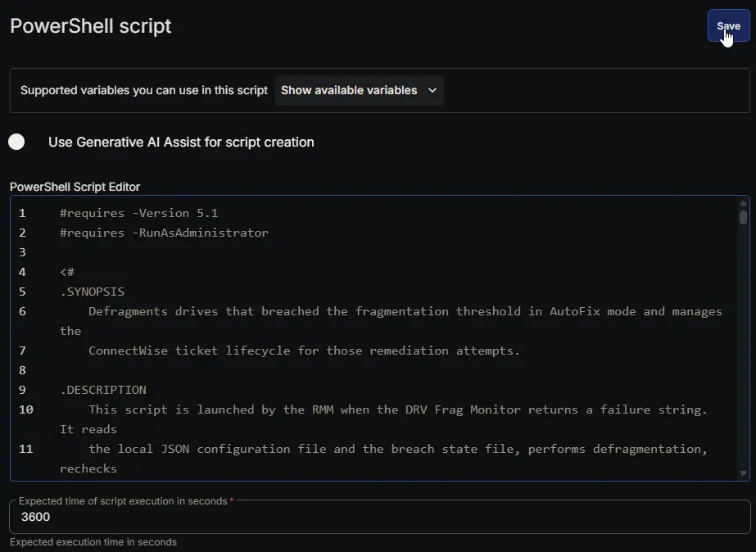Click line number 10 in gutter

[26, 409]
